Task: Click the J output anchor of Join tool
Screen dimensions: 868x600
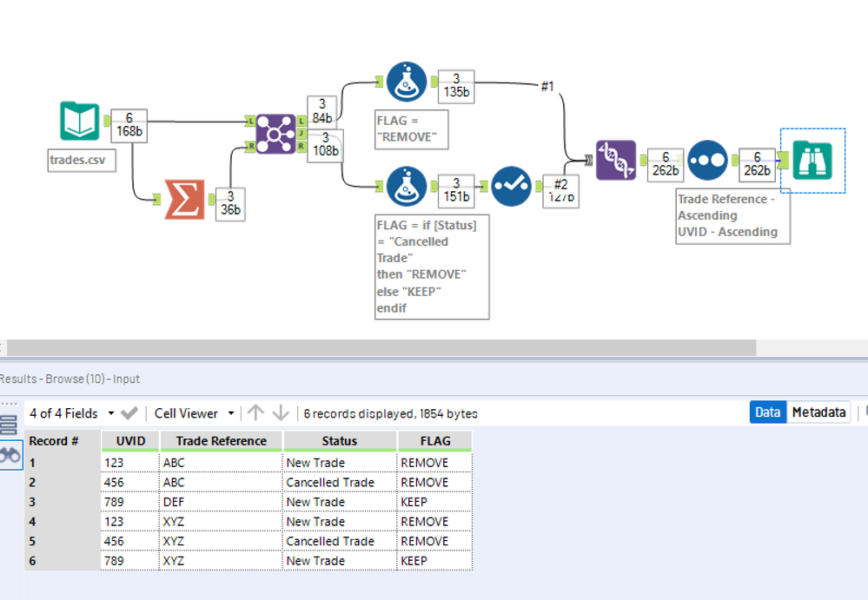Action: point(301,133)
